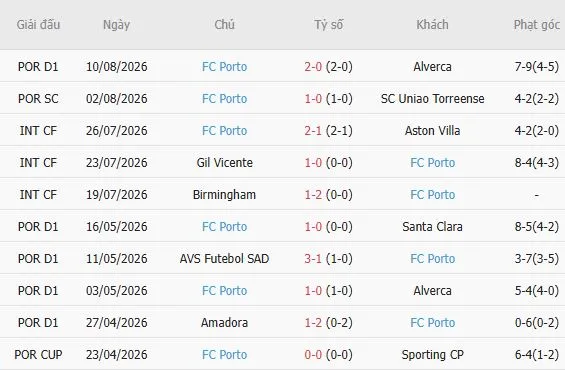Click the Phạt góc column header
Image resolution: width=565 pixels, height=370 pixels.
(x=537, y=25)
